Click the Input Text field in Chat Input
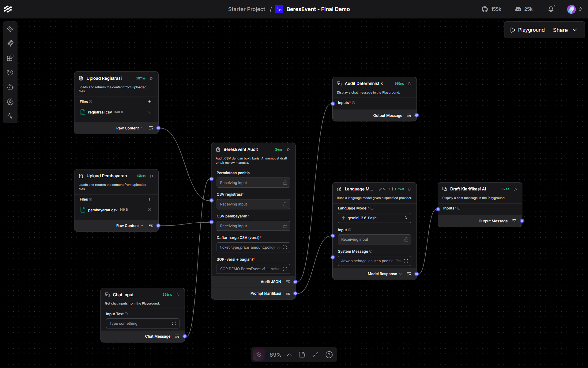 142,324
